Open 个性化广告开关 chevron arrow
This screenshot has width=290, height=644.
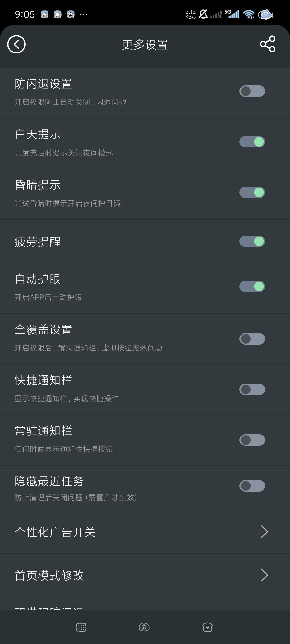click(x=264, y=531)
